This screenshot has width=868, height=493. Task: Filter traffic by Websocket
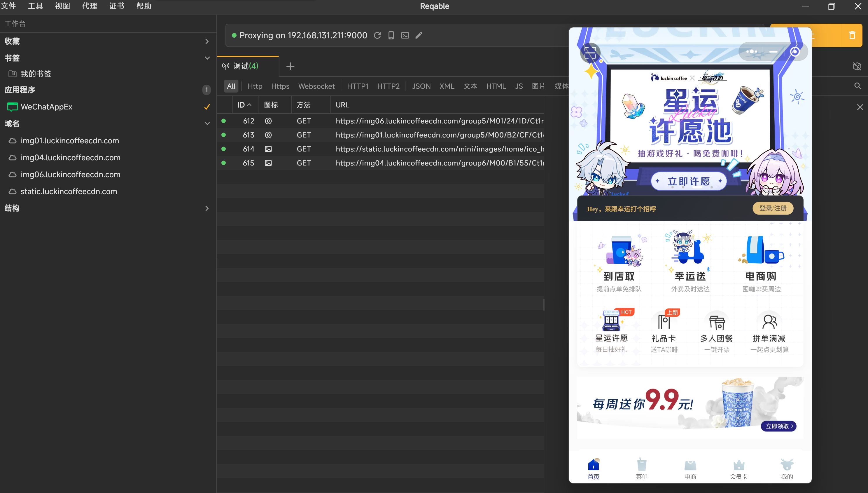pos(316,86)
